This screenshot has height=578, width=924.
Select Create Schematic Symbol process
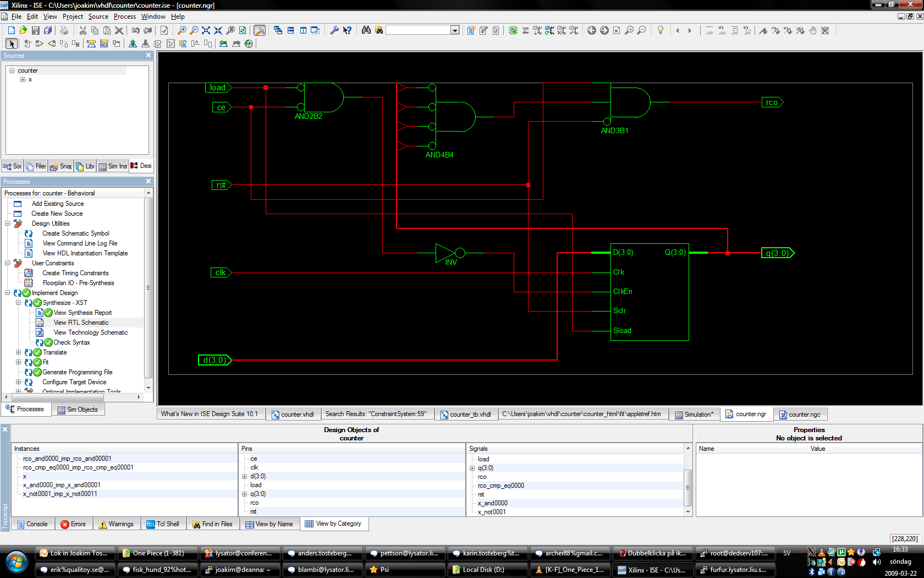coord(76,233)
